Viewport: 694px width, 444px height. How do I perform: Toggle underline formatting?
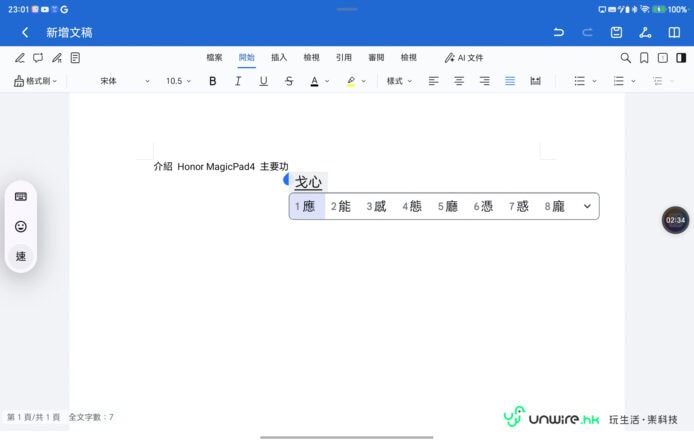click(x=263, y=81)
